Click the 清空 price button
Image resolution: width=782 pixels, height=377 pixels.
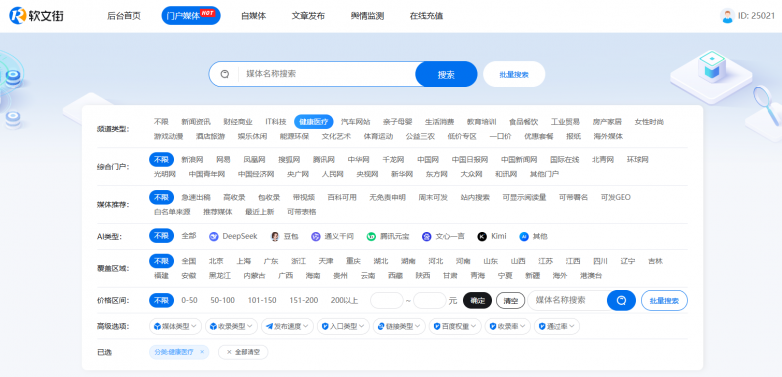[x=510, y=301]
